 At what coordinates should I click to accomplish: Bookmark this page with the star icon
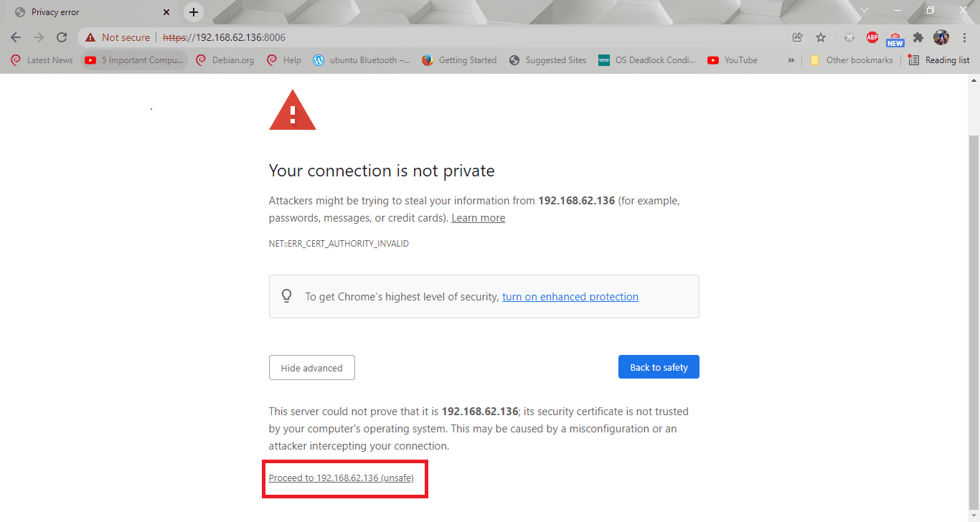point(821,37)
